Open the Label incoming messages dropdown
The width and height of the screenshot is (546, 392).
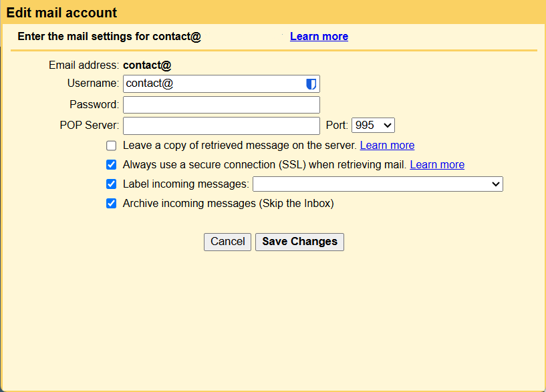[x=378, y=184]
